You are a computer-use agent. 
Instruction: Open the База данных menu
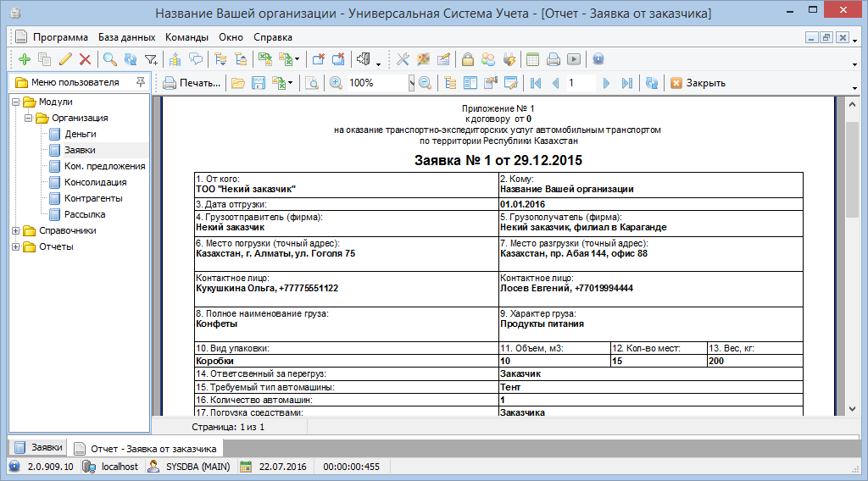(x=126, y=37)
